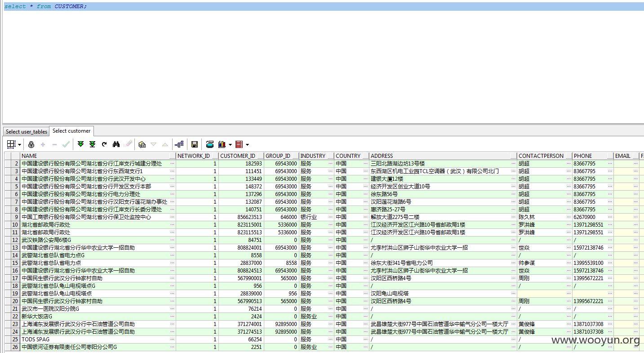
Task: Click the padlock edit-data icon
Action: pos(31,144)
